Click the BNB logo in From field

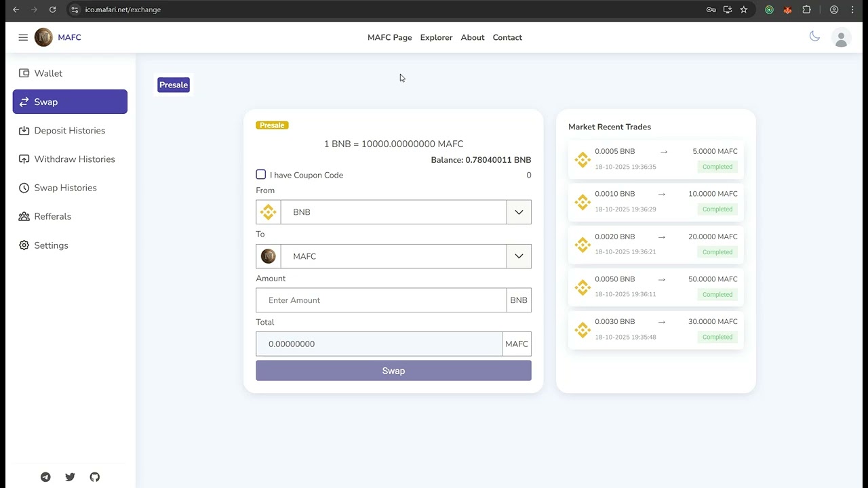pyautogui.click(x=269, y=212)
